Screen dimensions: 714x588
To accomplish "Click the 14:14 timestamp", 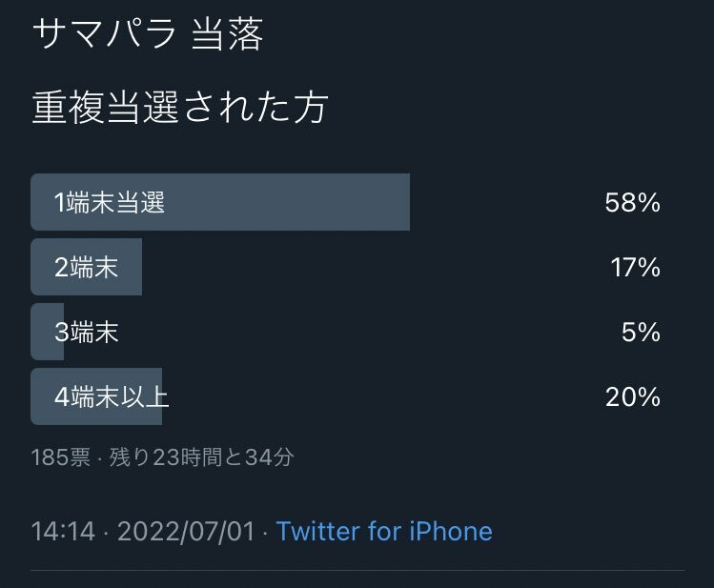I will tap(63, 531).
